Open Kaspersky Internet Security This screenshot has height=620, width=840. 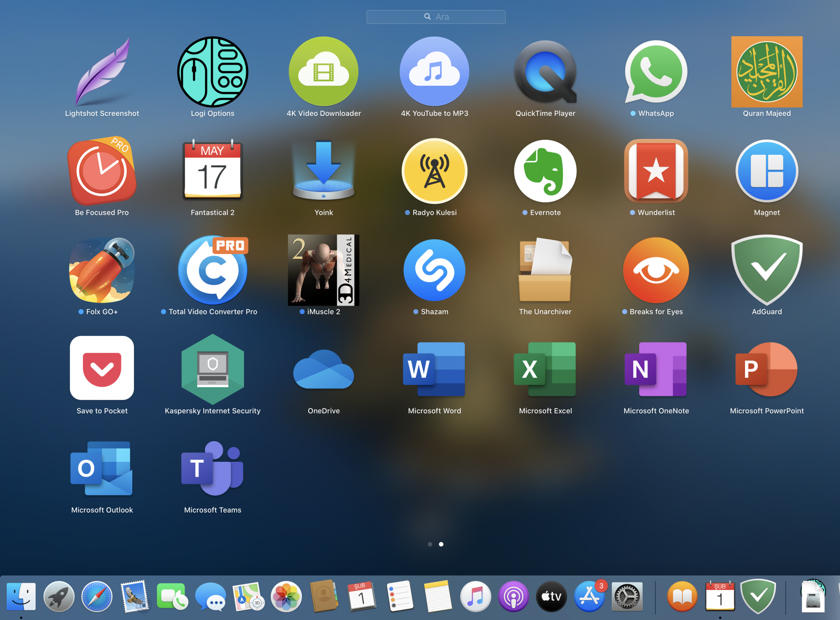coord(213,369)
